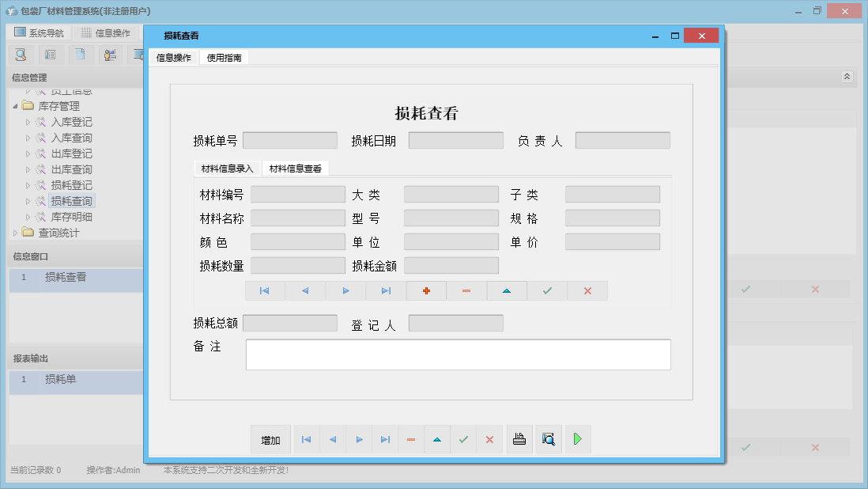Expand the 查询统计 folder
Screen dimensions: 868x489
point(15,232)
